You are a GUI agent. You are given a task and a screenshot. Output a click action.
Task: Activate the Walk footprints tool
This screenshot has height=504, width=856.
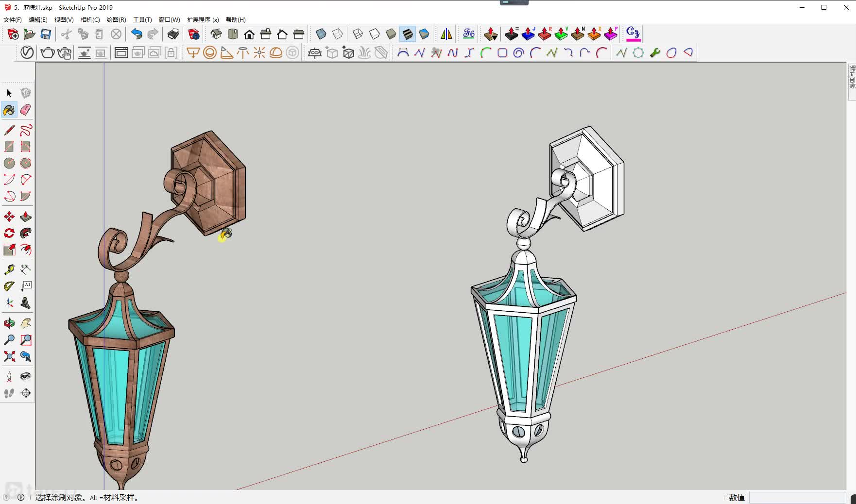9,393
